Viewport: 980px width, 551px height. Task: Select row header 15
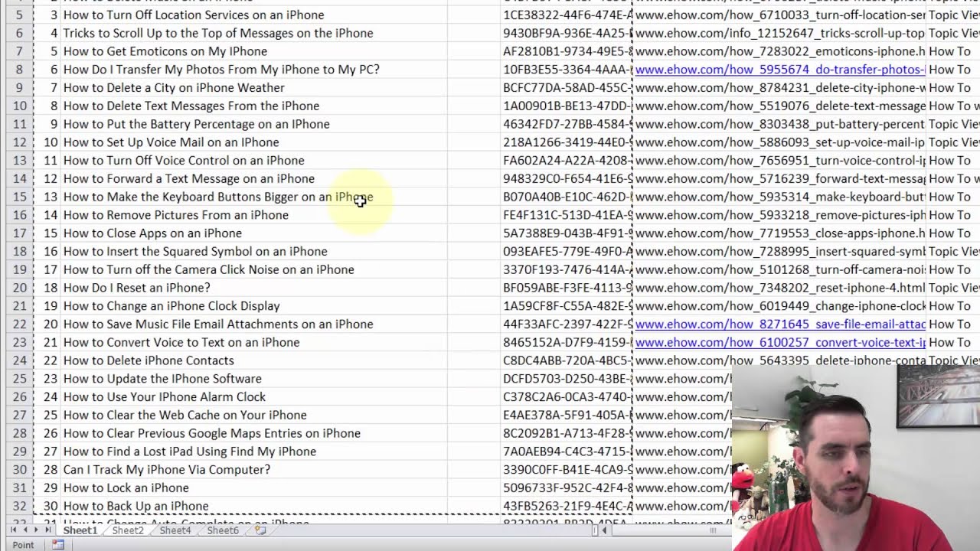click(x=19, y=197)
